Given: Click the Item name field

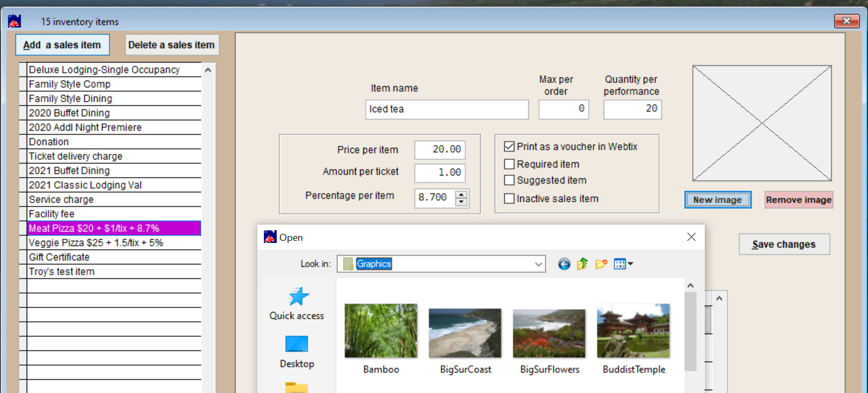Looking at the screenshot, I should click(447, 109).
